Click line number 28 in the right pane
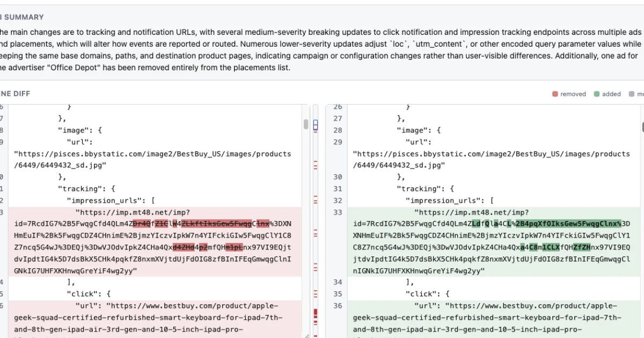Screen dimensions: 644x338 338,130
